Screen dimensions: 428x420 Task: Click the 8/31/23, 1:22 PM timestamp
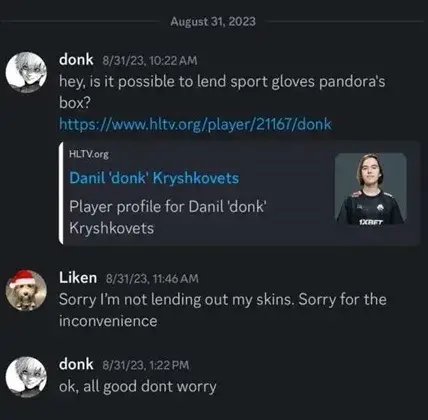pyautogui.click(x=146, y=365)
